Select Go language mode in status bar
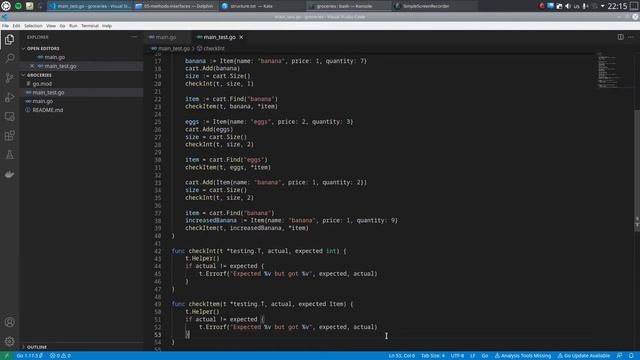The image size is (640, 360). click(485, 356)
